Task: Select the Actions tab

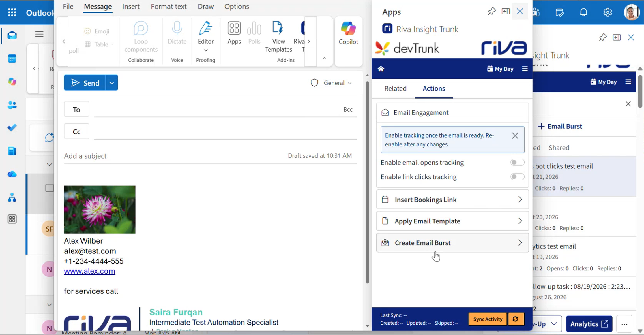Action: pos(434,89)
